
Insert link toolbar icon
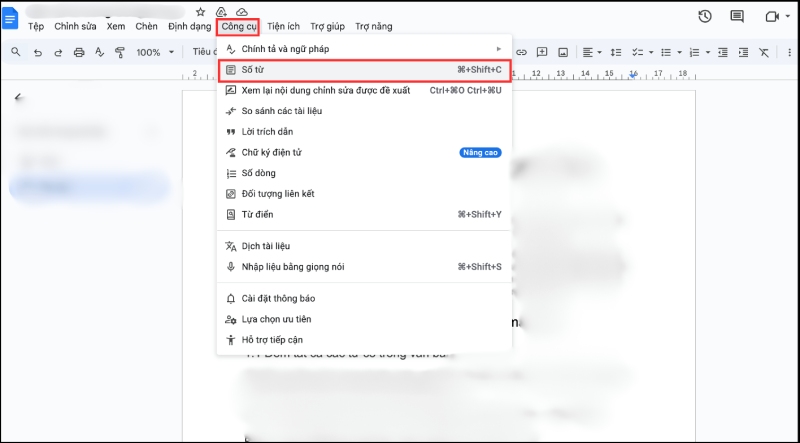pos(521,52)
